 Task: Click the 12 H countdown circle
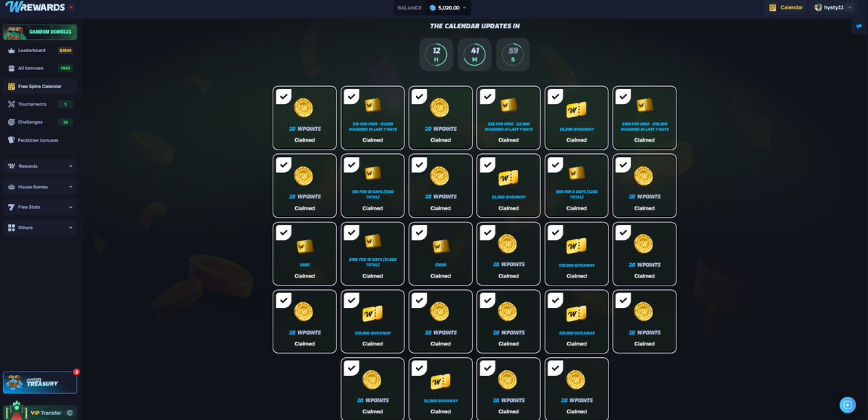pyautogui.click(x=436, y=54)
